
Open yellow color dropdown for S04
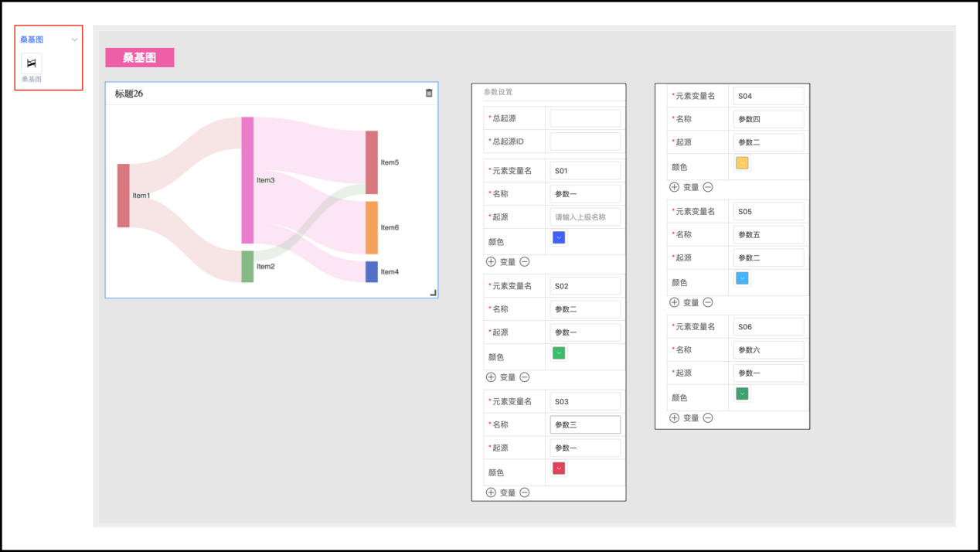pos(742,163)
